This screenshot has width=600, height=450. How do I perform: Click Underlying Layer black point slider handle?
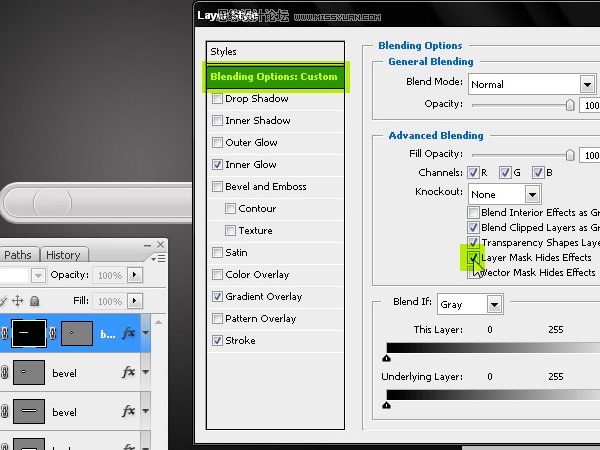pos(386,405)
